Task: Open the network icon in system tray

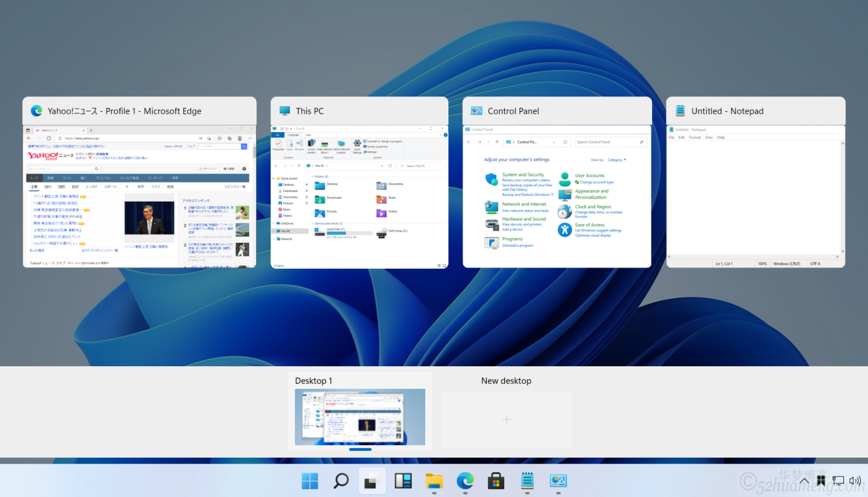Action: pyautogui.click(x=838, y=481)
